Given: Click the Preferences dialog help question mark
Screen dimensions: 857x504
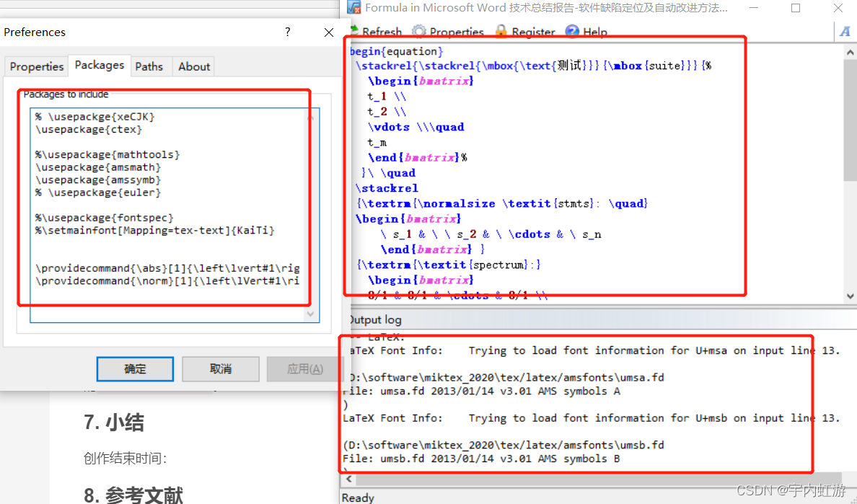Looking at the screenshot, I should [288, 32].
